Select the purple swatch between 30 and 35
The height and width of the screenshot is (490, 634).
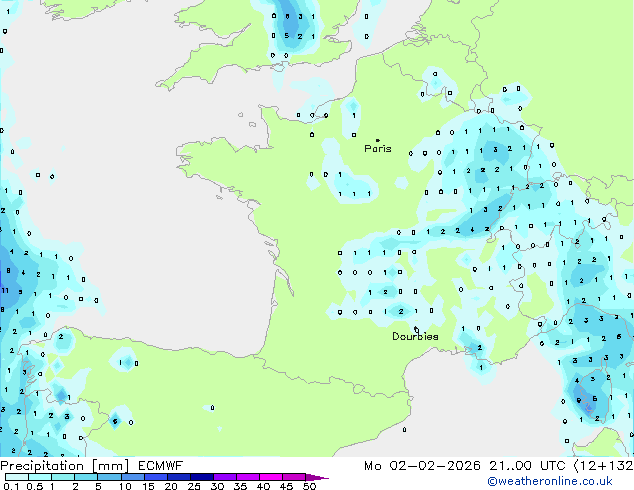[x=224, y=477]
